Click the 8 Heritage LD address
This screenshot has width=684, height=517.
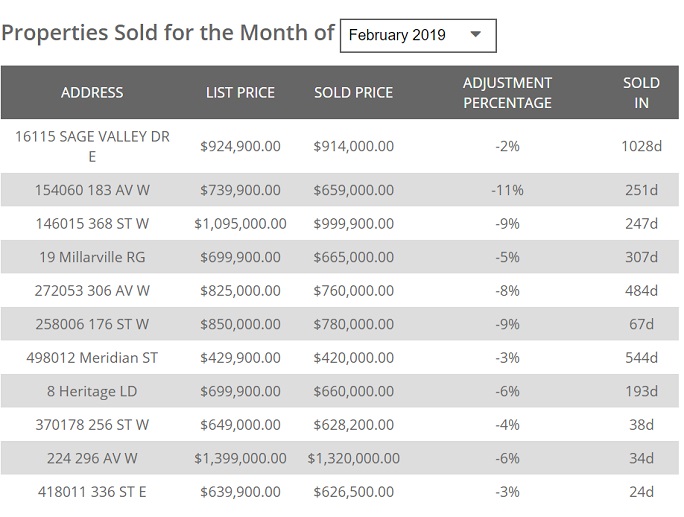tap(92, 391)
